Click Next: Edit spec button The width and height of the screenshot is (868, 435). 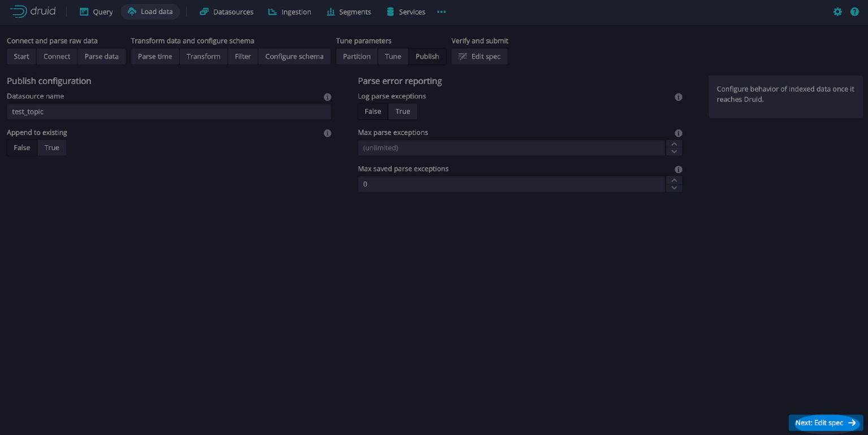point(826,423)
